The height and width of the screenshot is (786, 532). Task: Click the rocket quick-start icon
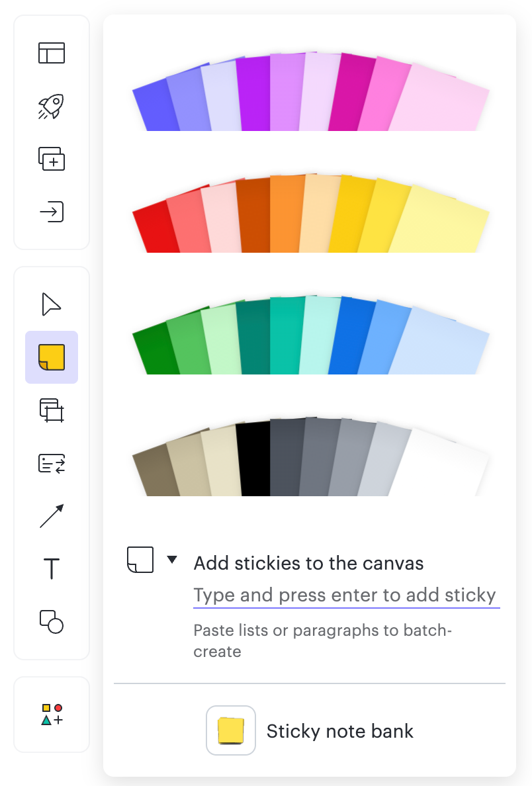tap(52, 107)
